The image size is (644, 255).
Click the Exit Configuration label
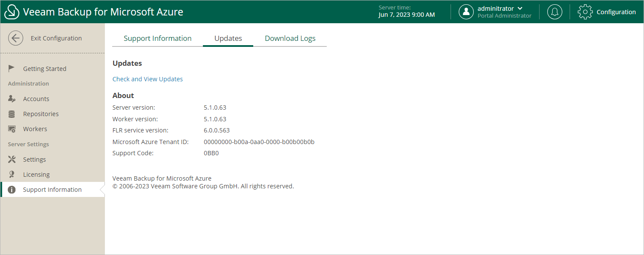(56, 38)
